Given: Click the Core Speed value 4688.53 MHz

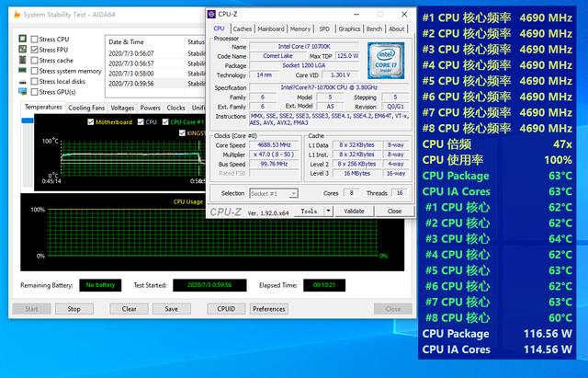Looking at the screenshot, I should tap(274, 145).
